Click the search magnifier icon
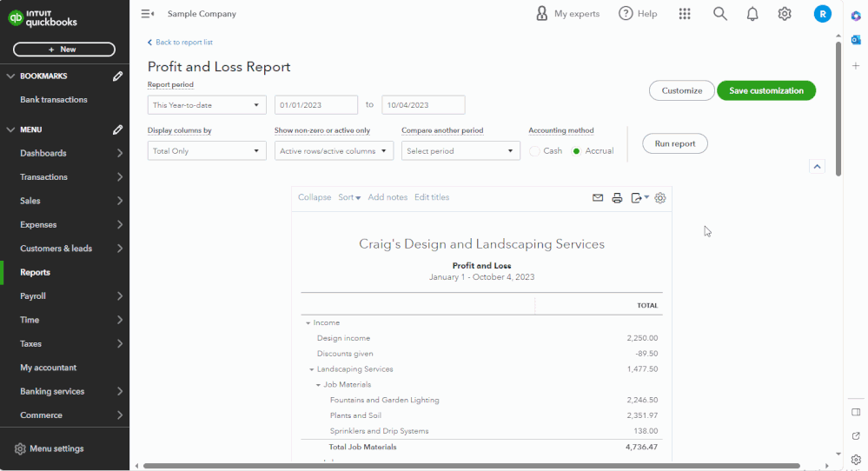Image resolution: width=868 pixels, height=471 pixels. [719, 14]
